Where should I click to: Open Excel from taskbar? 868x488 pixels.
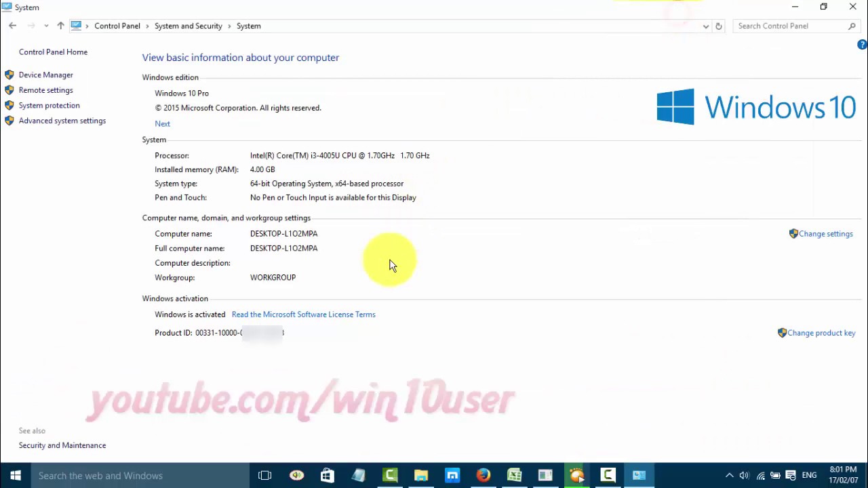pyautogui.click(x=514, y=475)
